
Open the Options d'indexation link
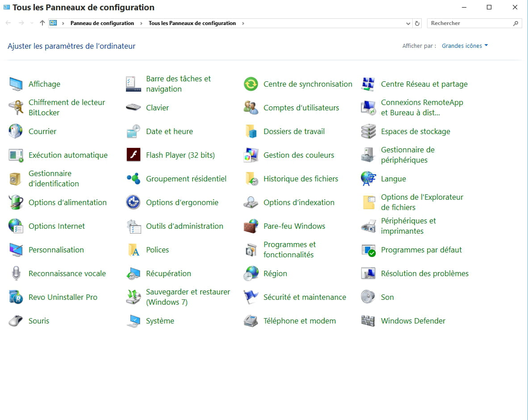(x=299, y=202)
